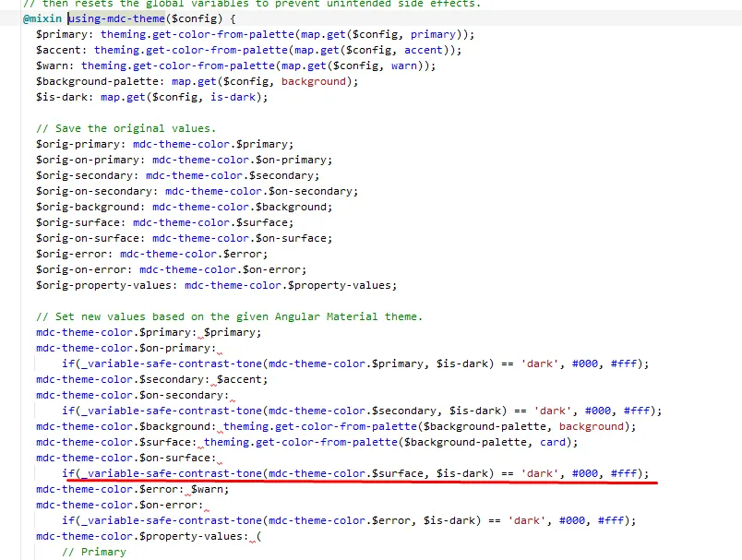Click the $warn variable declaration
742x560 pixels.
point(235,66)
